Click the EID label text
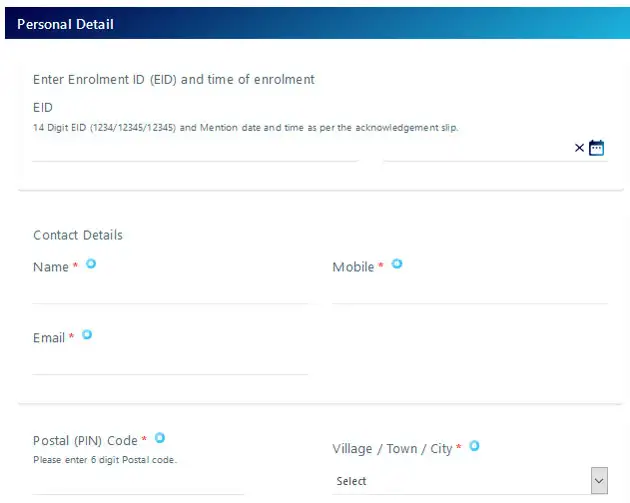The width and height of the screenshot is (630, 503). point(43,107)
